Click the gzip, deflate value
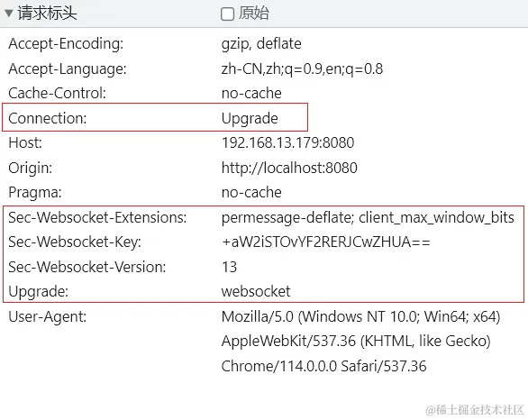The image size is (528, 420). pos(261,44)
